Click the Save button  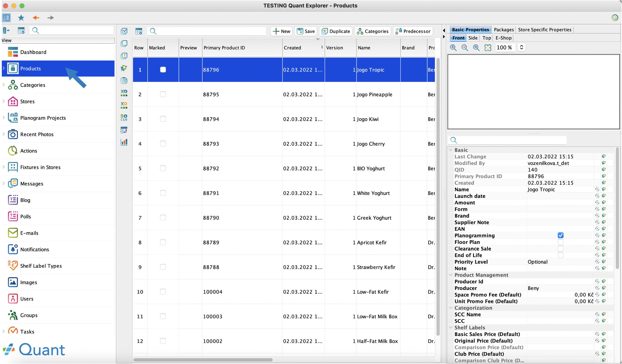pyautogui.click(x=306, y=31)
